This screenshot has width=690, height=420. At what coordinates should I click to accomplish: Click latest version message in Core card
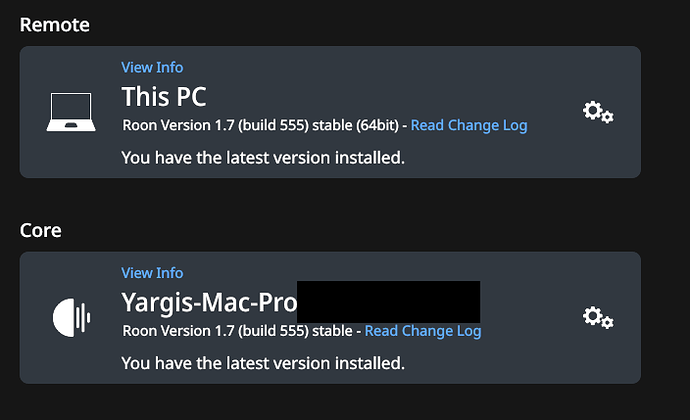(263, 363)
